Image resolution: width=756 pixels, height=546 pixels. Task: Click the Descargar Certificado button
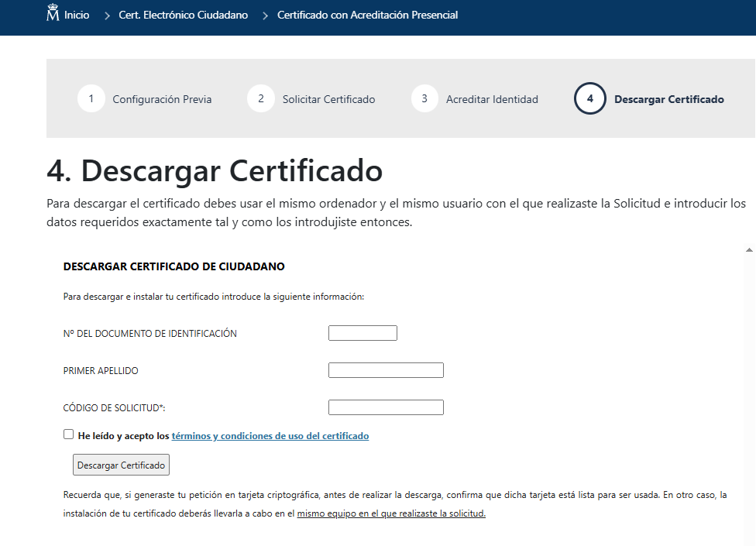tap(121, 465)
